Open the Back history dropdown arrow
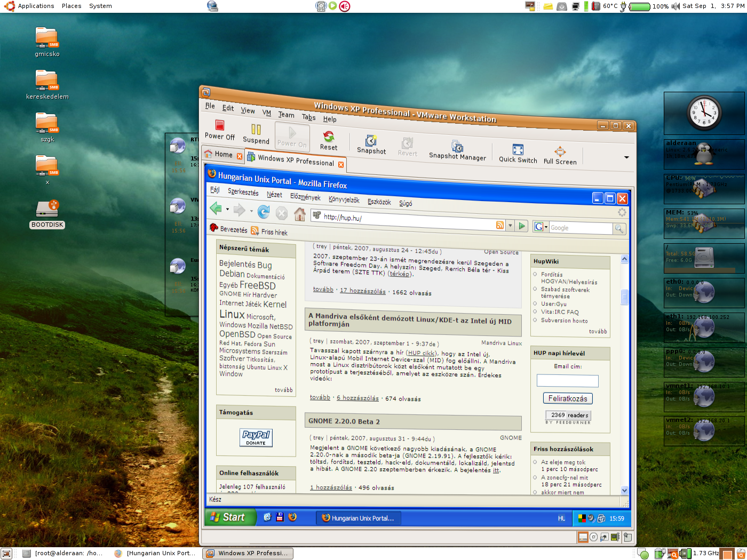 [227, 209]
